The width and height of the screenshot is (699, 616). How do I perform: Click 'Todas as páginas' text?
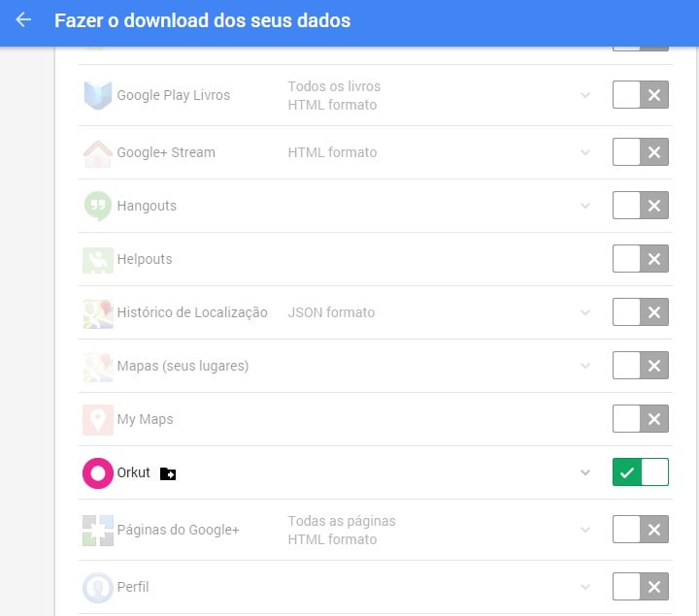point(342,521)
